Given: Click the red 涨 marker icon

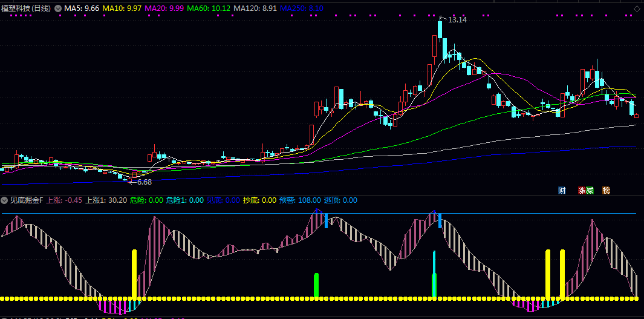Looking at the screenshot, I should (x=582, y=190).
